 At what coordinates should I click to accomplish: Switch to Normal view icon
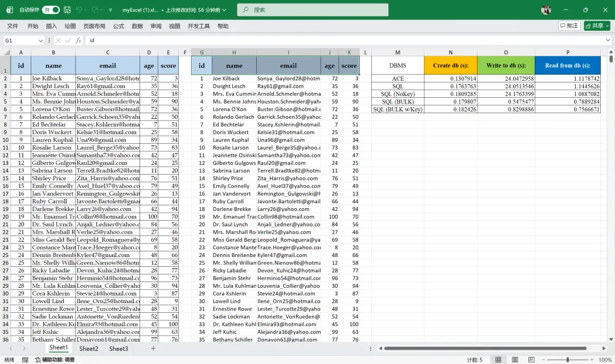498,359
